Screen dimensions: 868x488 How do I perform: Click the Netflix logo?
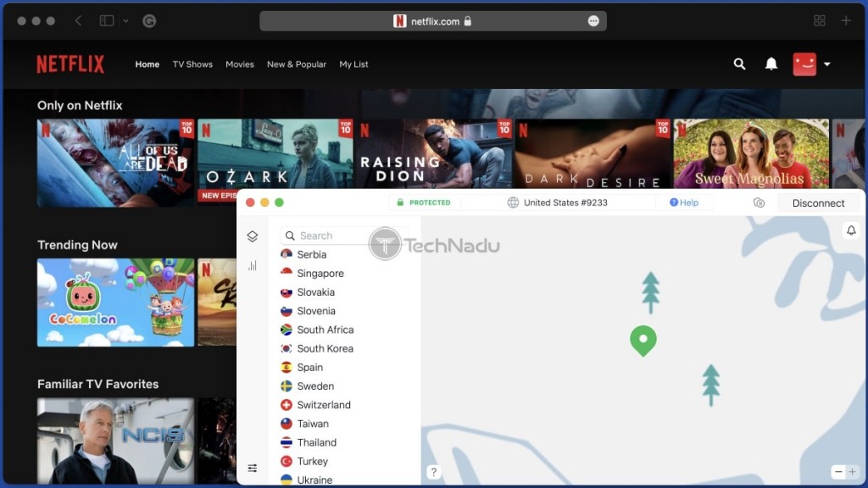click(70, 64)
